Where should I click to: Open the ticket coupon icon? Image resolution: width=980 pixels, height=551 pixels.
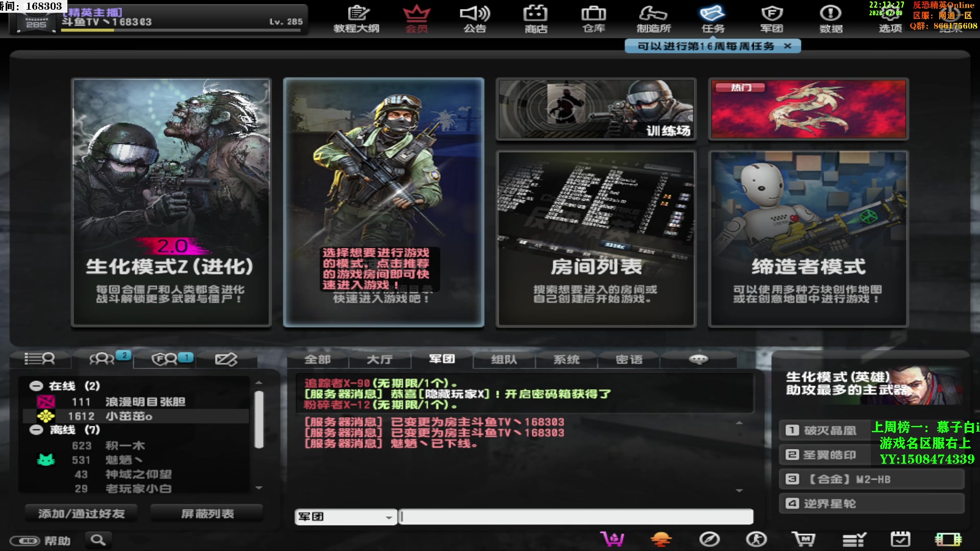coord(948,539)
